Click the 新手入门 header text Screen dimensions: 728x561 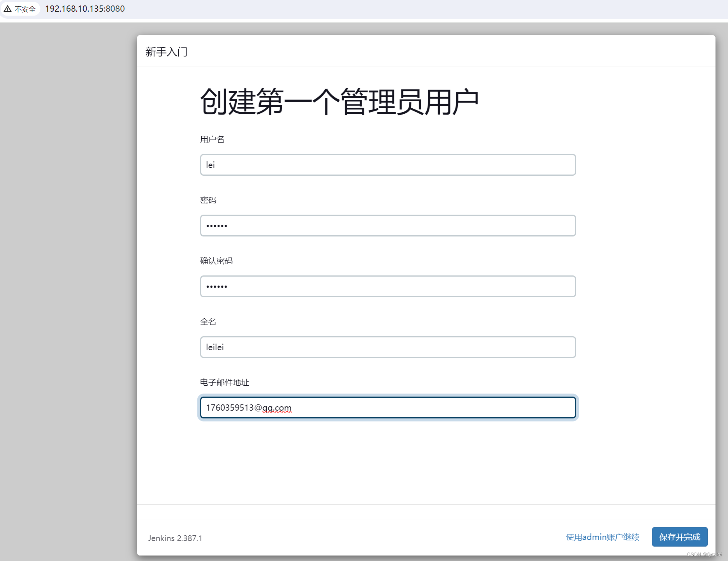167,52
